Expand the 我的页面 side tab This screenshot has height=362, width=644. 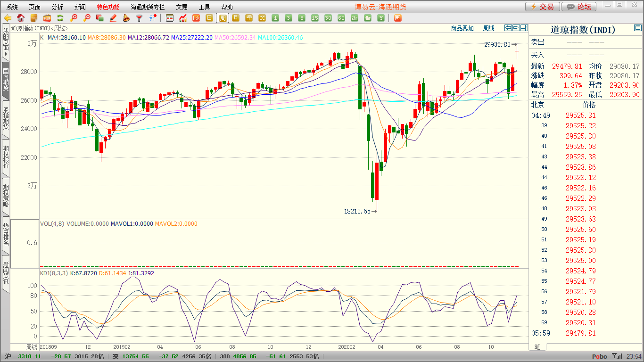coord(6,41)
